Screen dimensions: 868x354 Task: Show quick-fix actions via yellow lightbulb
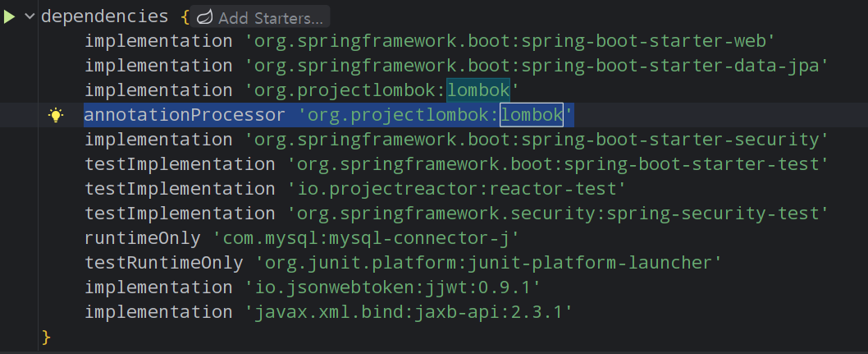pyautogui.click(x=56, y=115)
